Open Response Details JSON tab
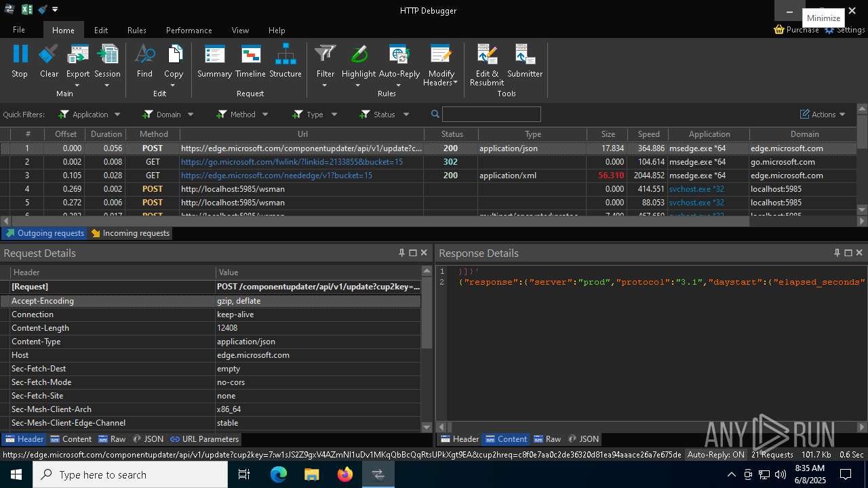This screenshot has width=868, height=488. click(x=583, y=439)
